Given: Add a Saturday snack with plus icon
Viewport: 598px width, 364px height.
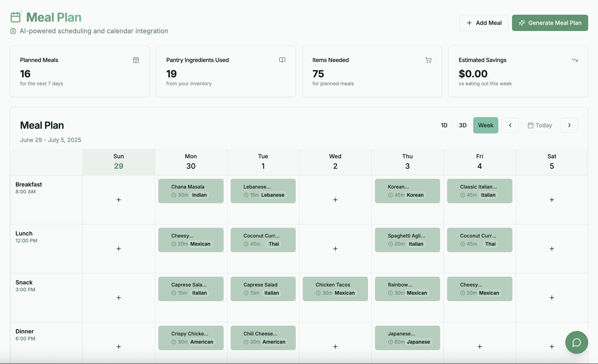Looking at the screenshot, I should [x=552, y=297].
